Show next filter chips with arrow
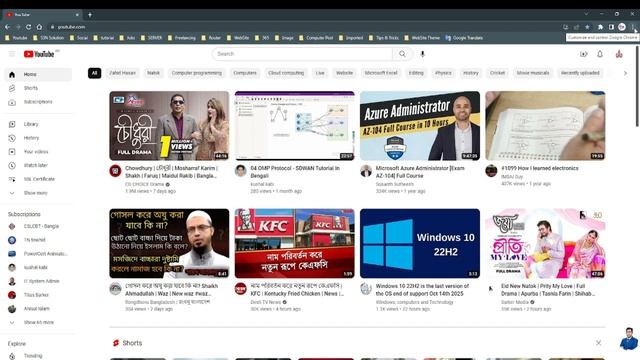 (625, 73)
